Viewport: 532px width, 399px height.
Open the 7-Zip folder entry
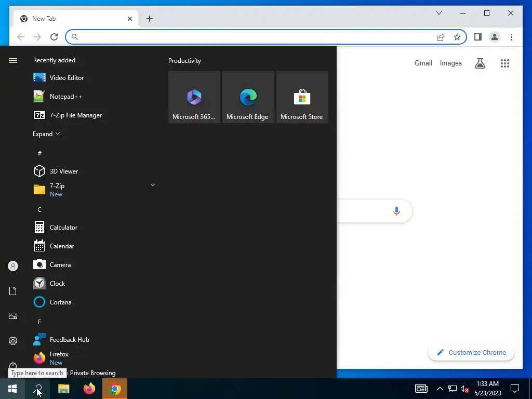(95, 190)
